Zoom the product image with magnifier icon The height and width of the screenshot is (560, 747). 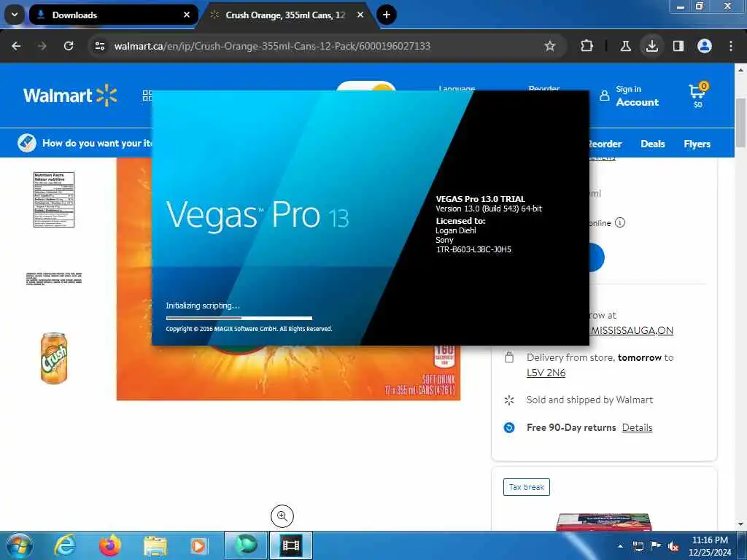pos(282,516)
